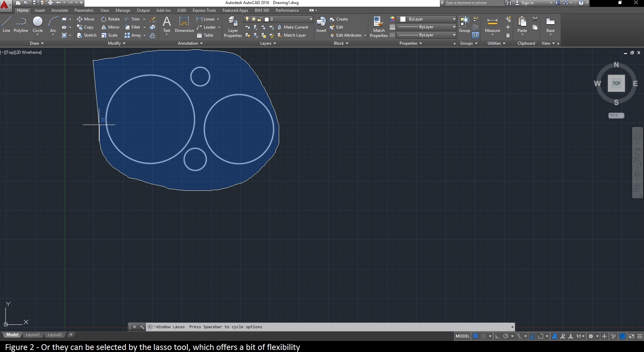The image size is (644, 352).
Task: Select the Circle tool
Action: pos(37,24)
